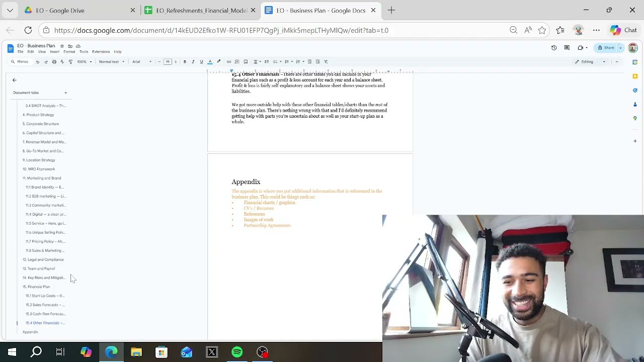This screenshot has width=644, height=362.
Task: Show all comments panel icon
Action: tap(567, 48)
